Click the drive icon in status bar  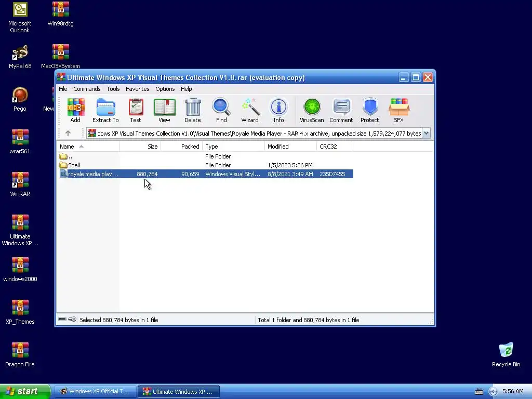pyautogui.click(x=62, y=320)
